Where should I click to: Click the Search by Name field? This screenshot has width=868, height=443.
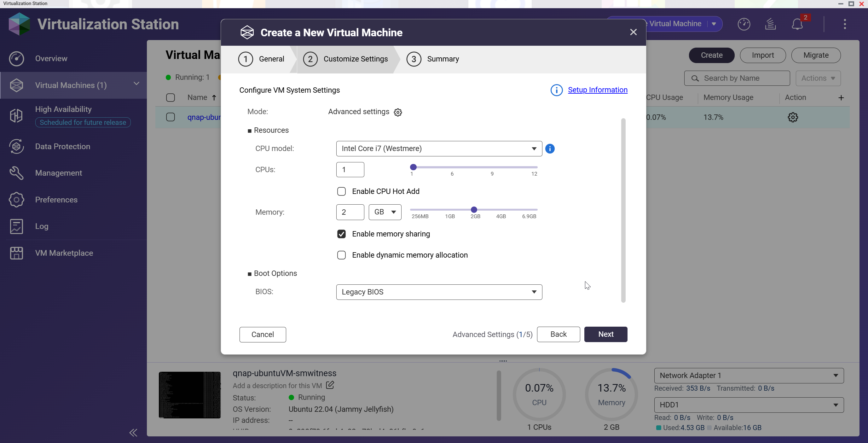coord(737,78)
